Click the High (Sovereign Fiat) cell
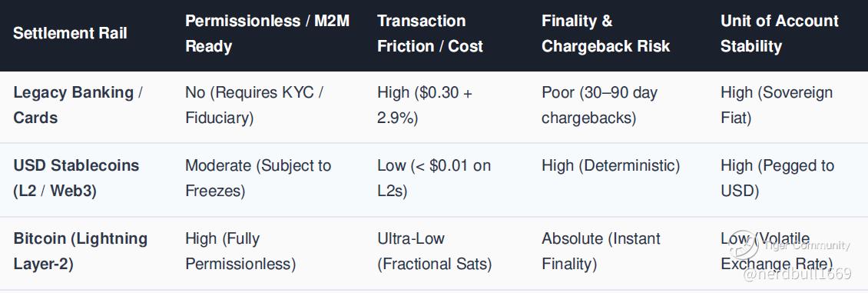868x293 pixels. [777, 105]
